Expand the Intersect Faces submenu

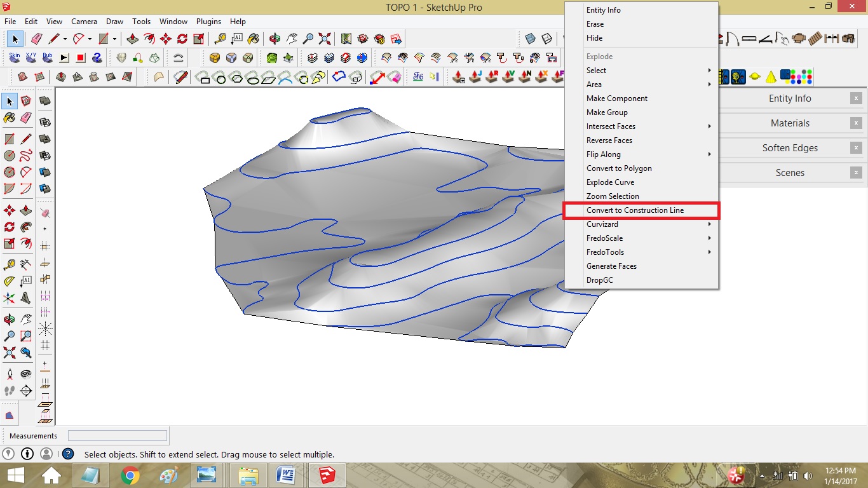pyautogui.click(x=610, y=126)
